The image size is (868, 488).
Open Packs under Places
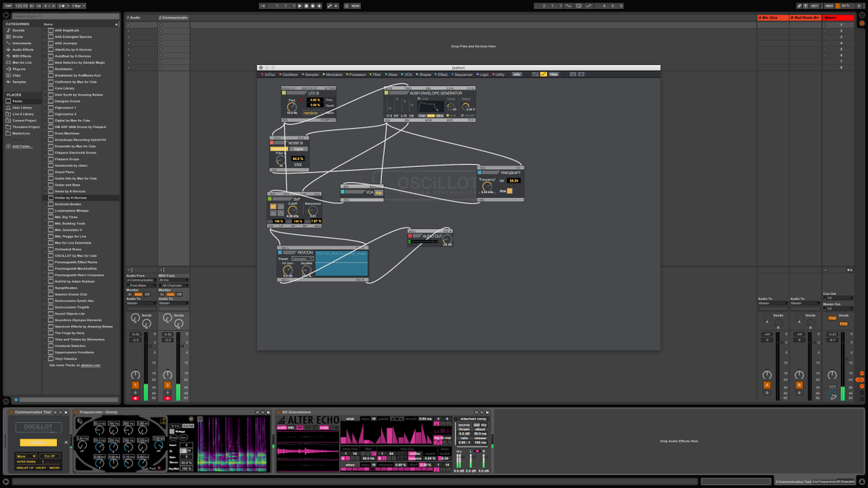coord(17,101)
